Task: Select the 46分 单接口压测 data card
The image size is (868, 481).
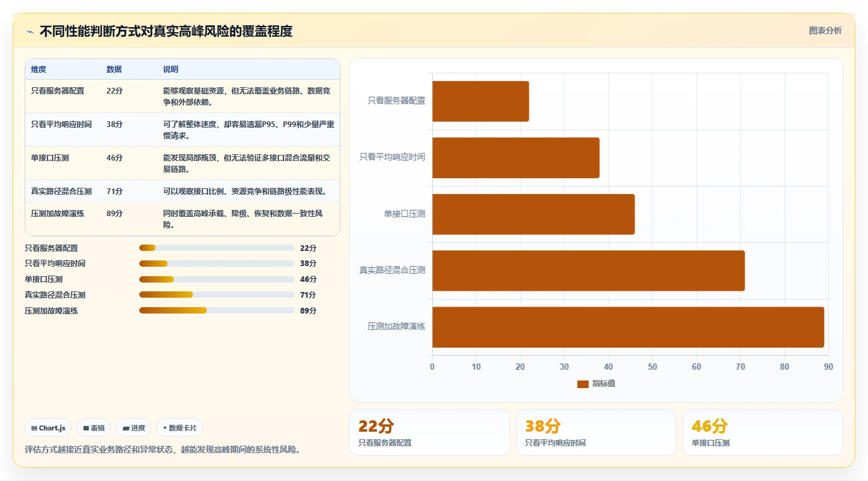Action: tap(762, 432)
